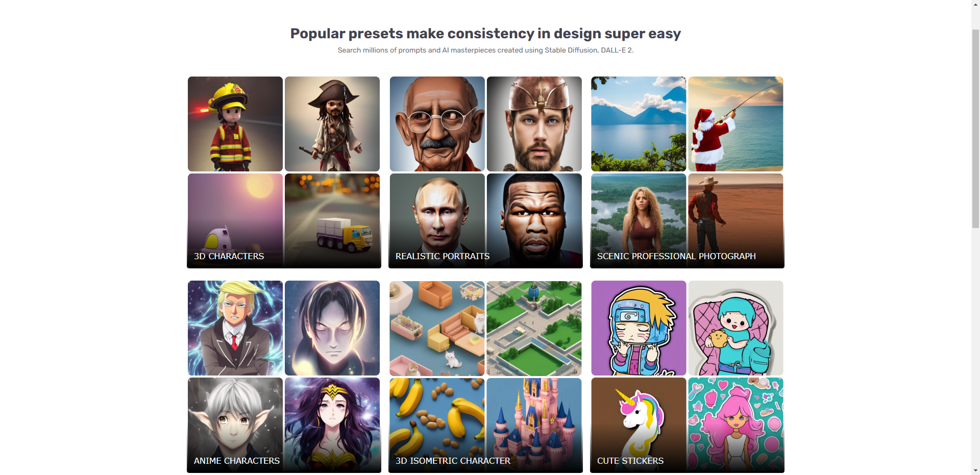The height and width of the screenshot is (475, 980).
Task: Select the tiara heroine anime thumbnail
Action: tap(332, 425)
